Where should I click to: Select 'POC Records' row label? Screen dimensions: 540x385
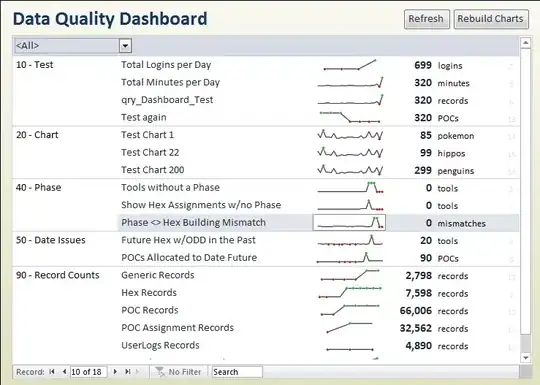(150, 310)
